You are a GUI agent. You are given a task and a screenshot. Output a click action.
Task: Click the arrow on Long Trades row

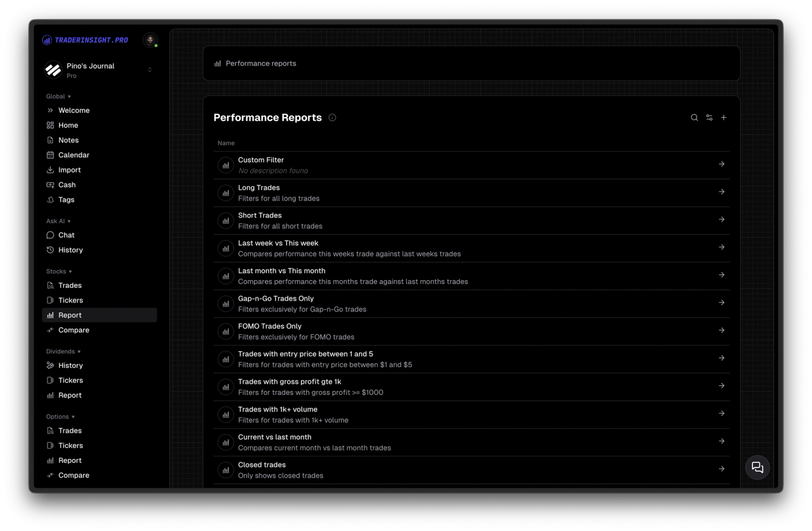(722, 192)
